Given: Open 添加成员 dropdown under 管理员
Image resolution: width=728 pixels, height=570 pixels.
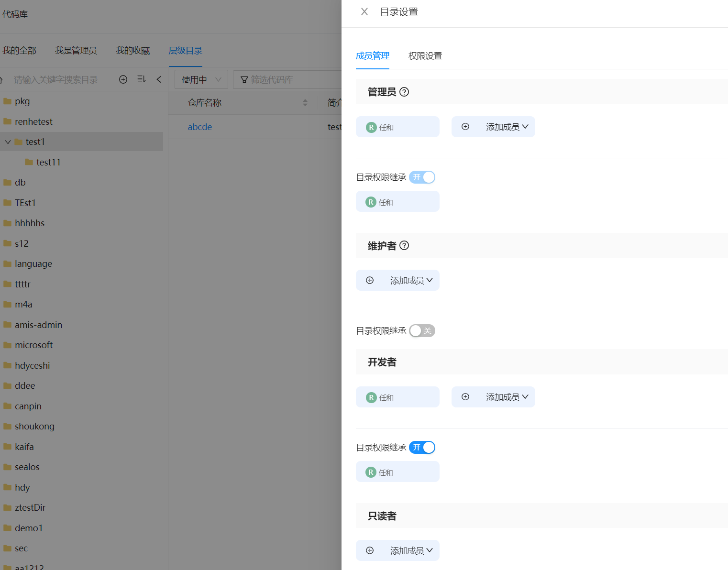Looking at the screenshot, I should pos(493,127).
